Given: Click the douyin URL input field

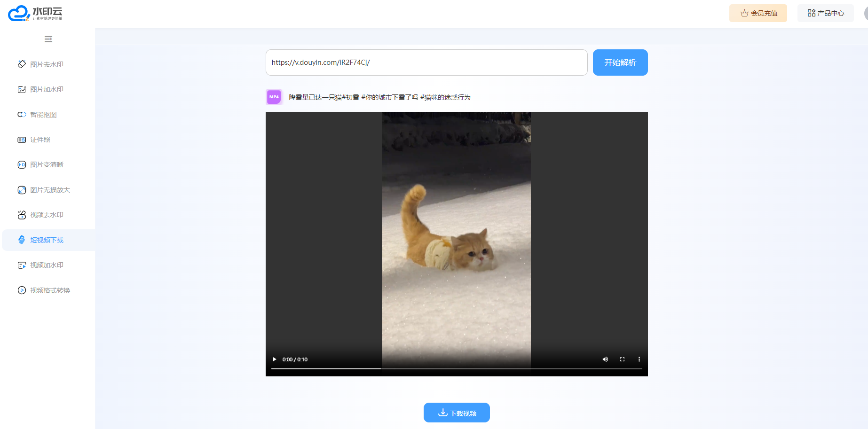Looking at the screenshot, I should click(x=426, y=62).
